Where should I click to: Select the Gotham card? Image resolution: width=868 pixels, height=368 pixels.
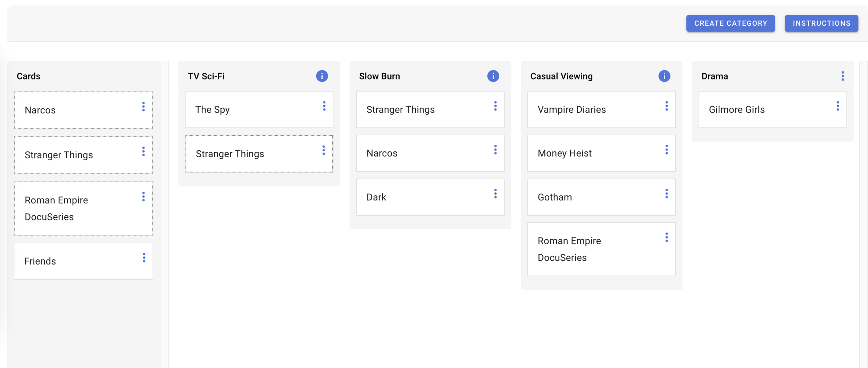(601, 197)
